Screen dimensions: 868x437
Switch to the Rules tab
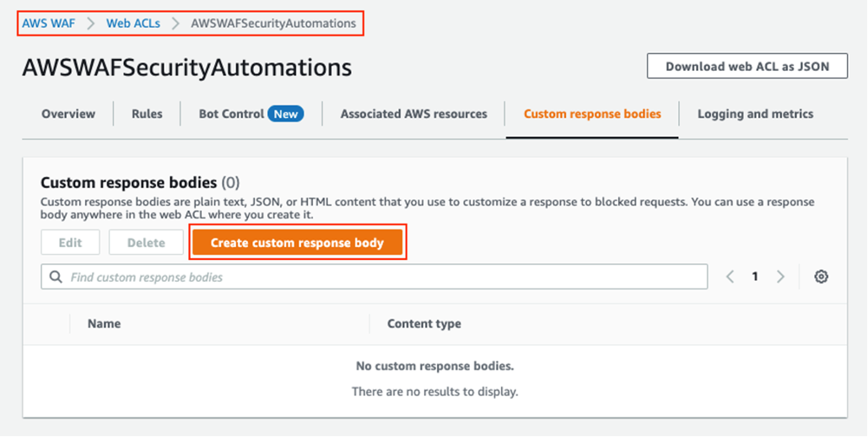click(x=147, y=114)
